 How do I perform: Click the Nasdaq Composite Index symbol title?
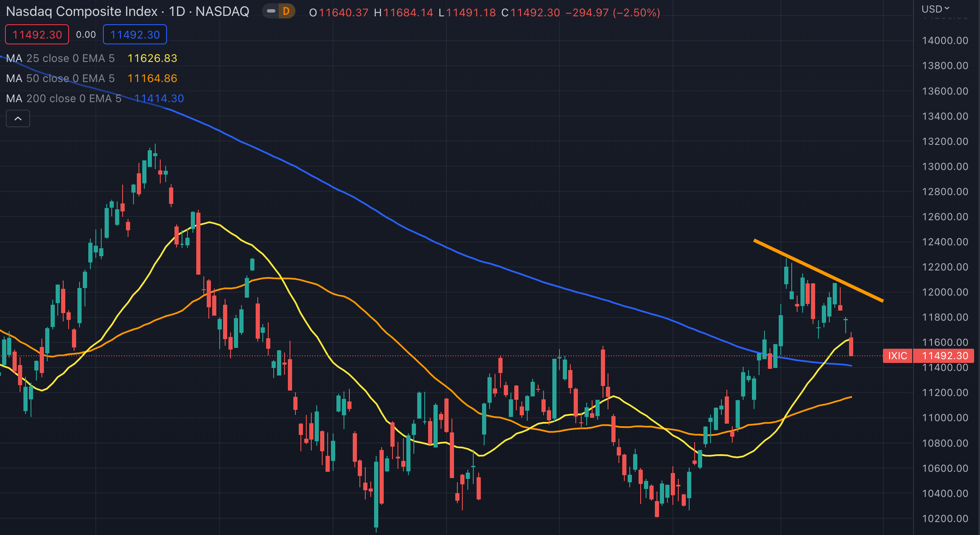(x=82, y=12)
